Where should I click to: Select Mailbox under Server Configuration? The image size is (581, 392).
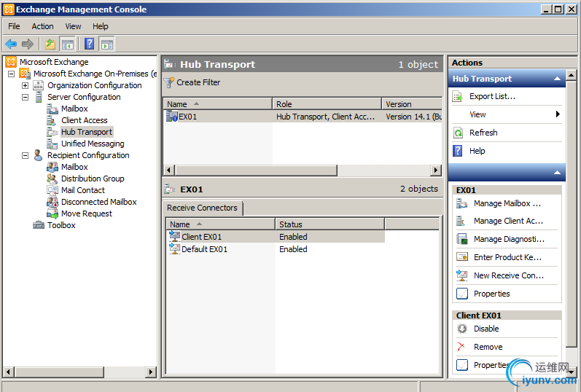(x=74, y=109)
